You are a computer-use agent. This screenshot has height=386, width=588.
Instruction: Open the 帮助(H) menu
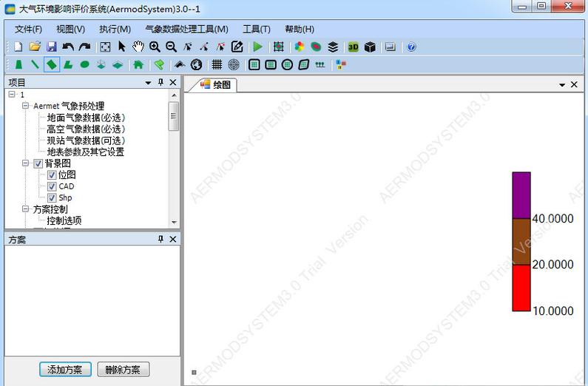300,30
